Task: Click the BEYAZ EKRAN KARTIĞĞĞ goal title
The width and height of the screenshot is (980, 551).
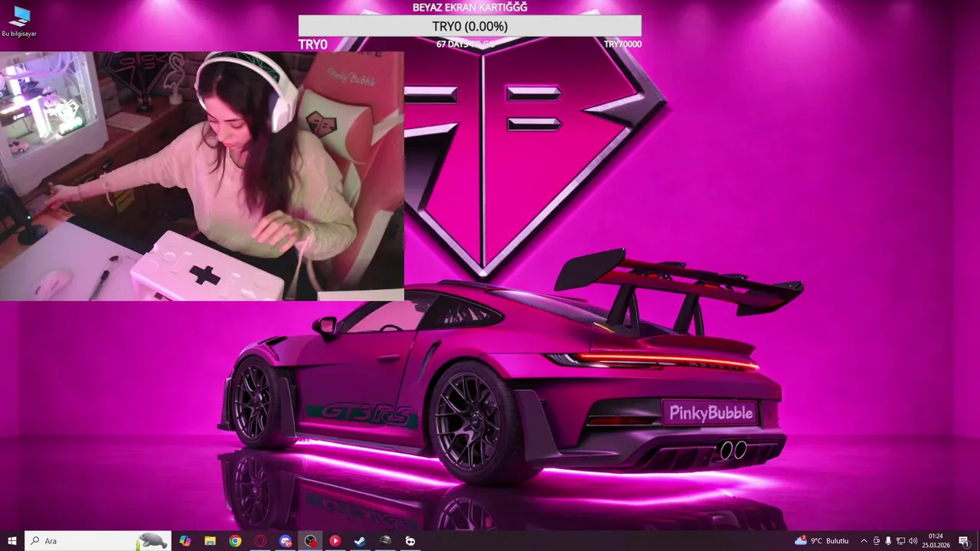Action: (469, 8)
